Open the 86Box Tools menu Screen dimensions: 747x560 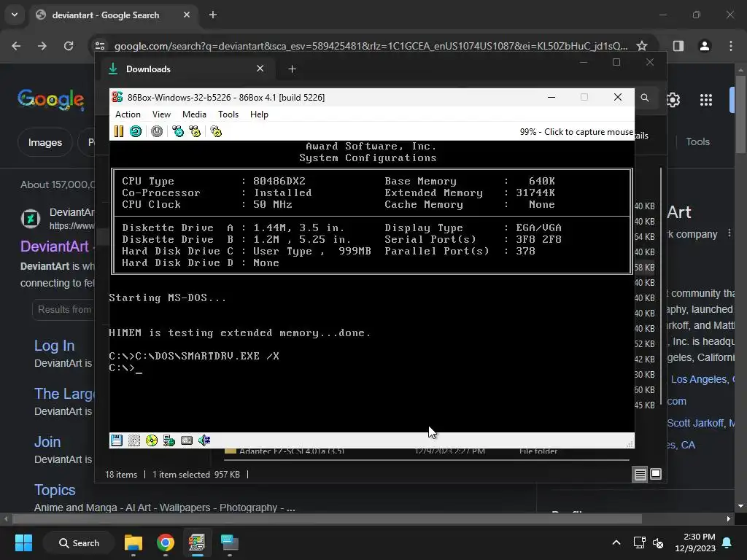(228, 114)
